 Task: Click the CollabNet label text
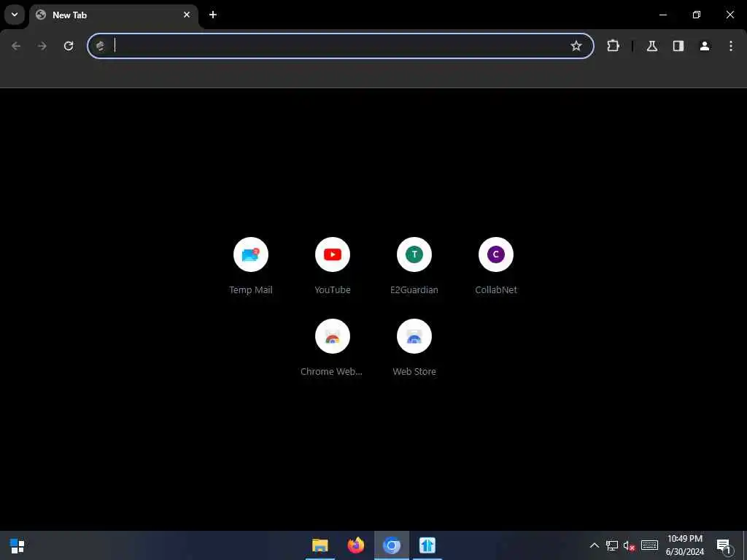(x=496, y=290)
